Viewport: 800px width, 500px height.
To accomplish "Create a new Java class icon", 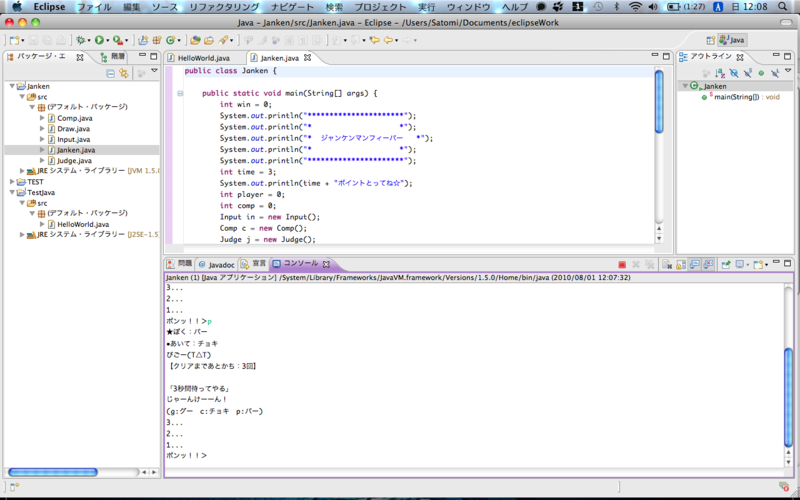I will [x=170, y=40].
